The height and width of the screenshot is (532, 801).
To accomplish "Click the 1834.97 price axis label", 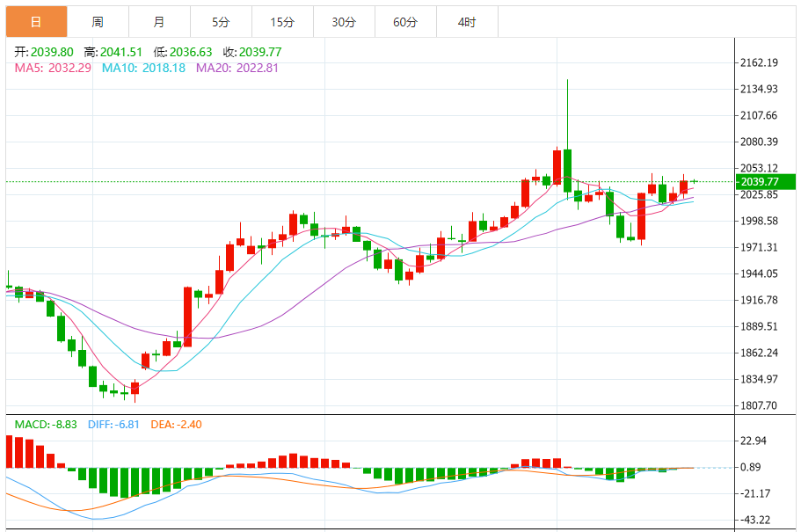I will point(759,379).
